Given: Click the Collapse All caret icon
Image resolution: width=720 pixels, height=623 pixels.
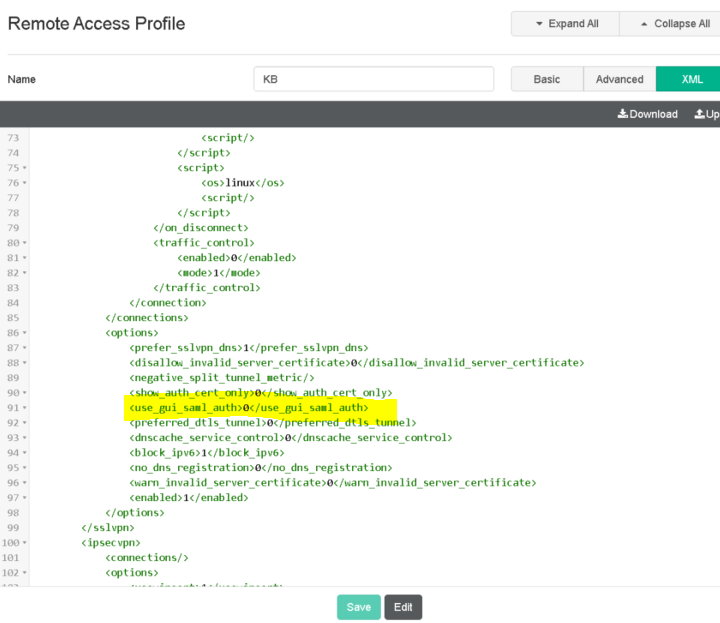Looking at the screenshot, I should coord(645,24).
